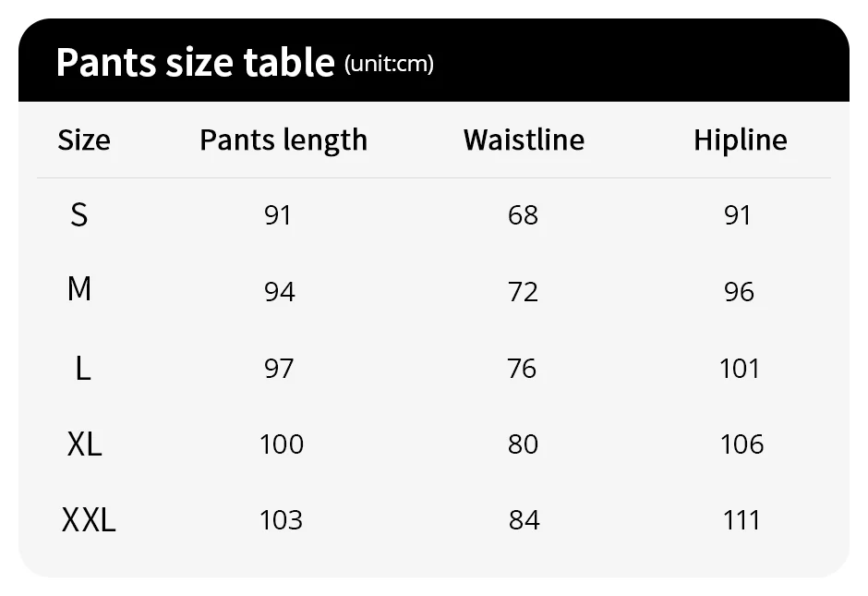Select pants length value 100
Screen dimensions: 868x596
pos(282,444)
